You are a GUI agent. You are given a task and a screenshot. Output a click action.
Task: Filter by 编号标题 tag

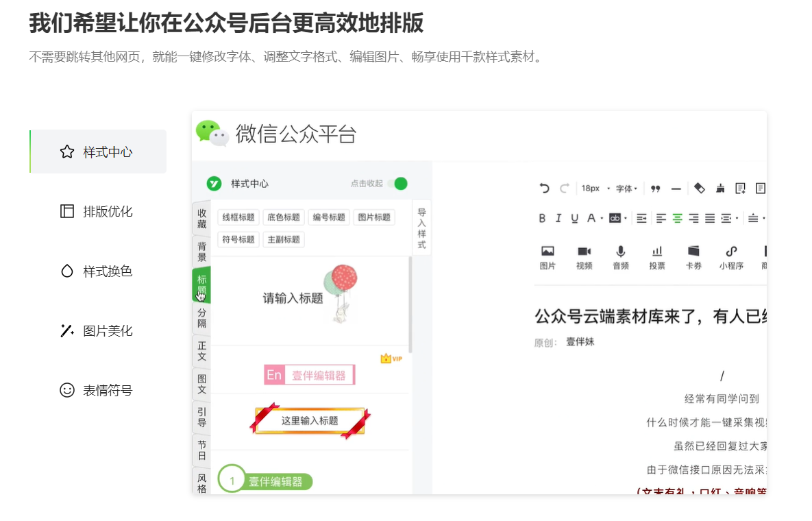point(329,217)
